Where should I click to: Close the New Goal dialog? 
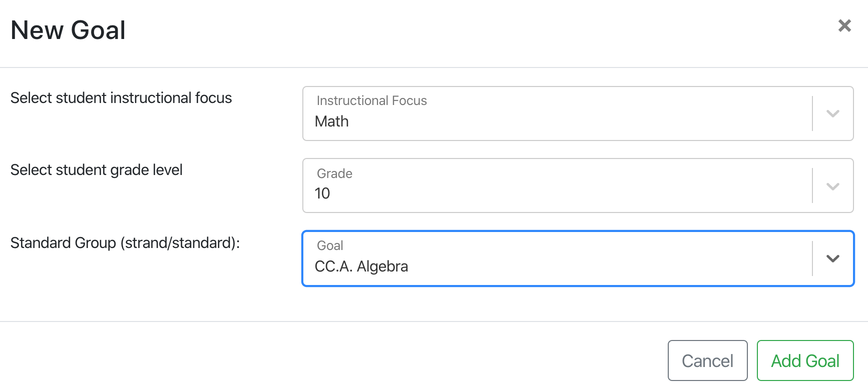click(x=844, y=25)
